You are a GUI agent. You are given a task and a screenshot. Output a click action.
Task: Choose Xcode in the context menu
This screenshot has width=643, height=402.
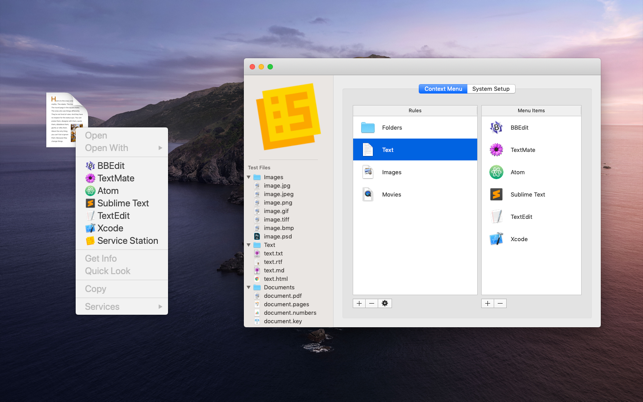[x=122, y=228]
